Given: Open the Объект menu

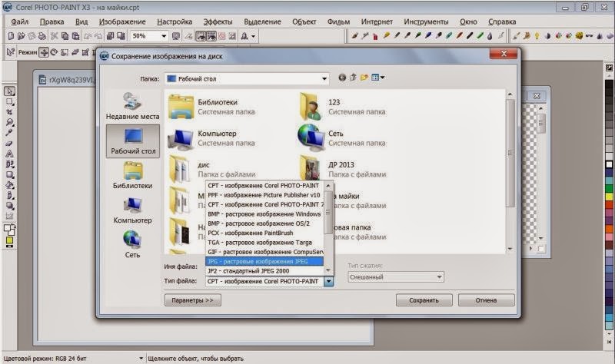Looking at the screenshot, I should (304, 22).
